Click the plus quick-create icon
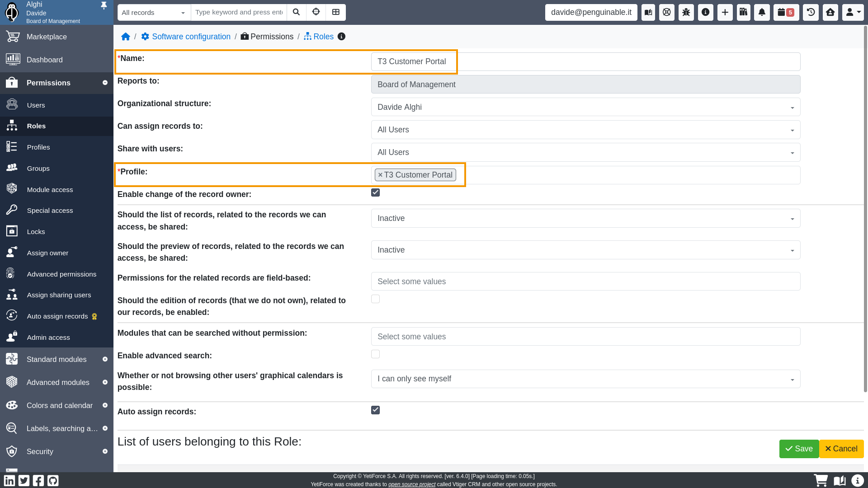The image size is (868, 488). [725, 12]
